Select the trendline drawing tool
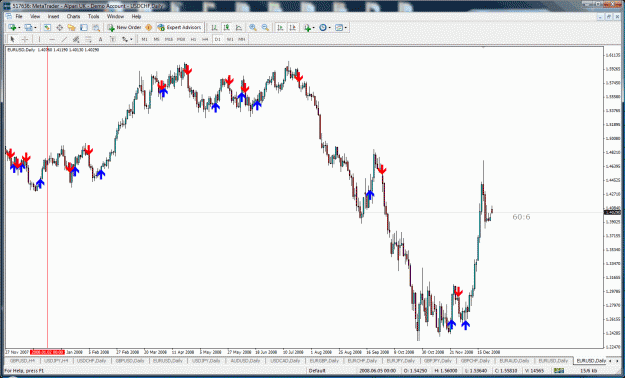The width and height of the screenshot is (625, 378). (x=64, y=39)
